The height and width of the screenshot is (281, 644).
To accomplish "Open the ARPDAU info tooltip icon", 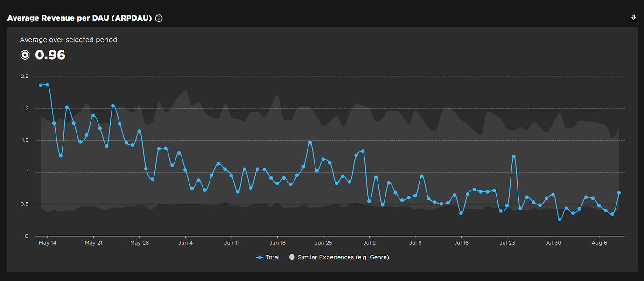I will 158,18.
